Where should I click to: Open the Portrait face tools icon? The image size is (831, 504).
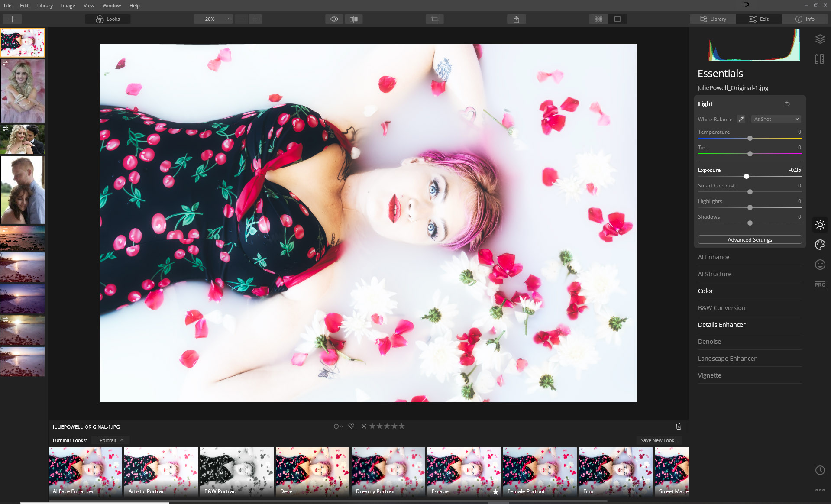[820, 265]
